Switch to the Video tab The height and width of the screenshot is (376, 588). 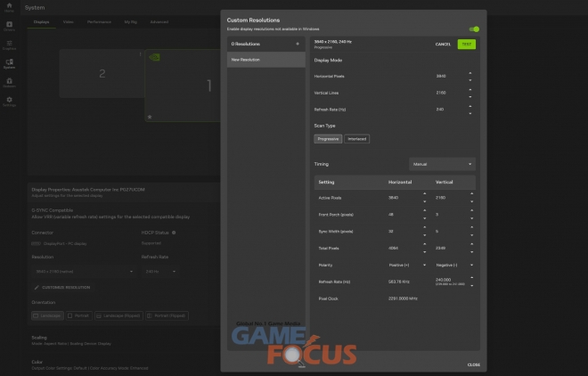pos(69,20)
